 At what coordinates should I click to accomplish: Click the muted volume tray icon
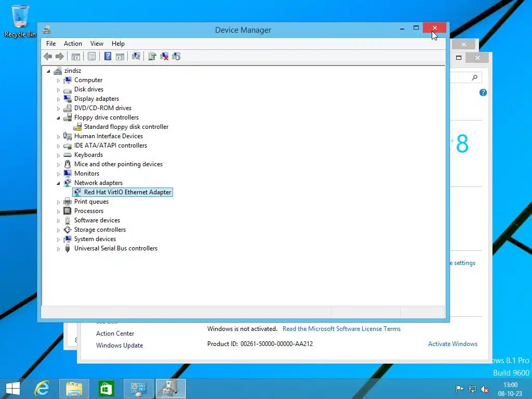(485, 389)
